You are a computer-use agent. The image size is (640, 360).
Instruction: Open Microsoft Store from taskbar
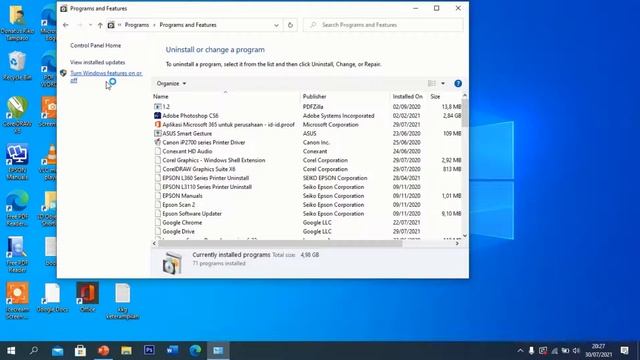(x=80, y=350)
